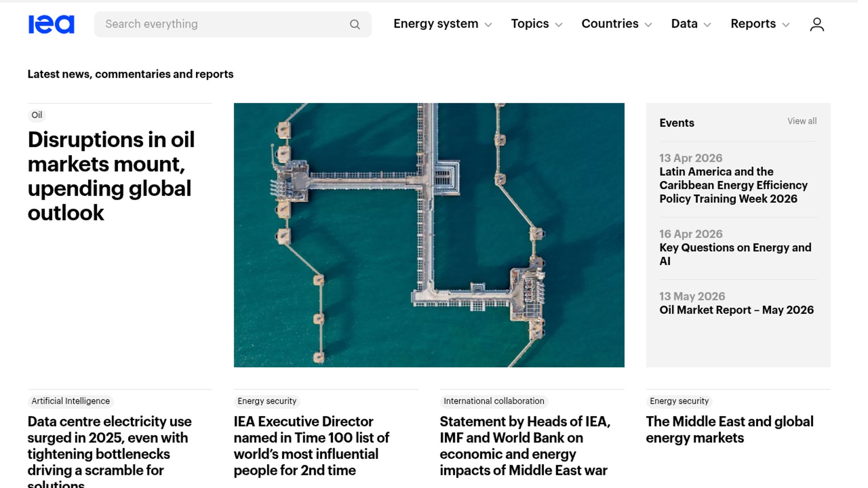Select the International collaboration tag
This screenshot has height=488, width=868.
(494, 401)
